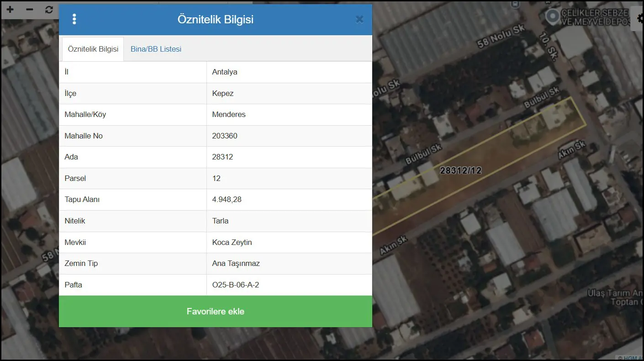644x361 pixels.
Task: Click the Tapu Alanı label
Action: 82,199
